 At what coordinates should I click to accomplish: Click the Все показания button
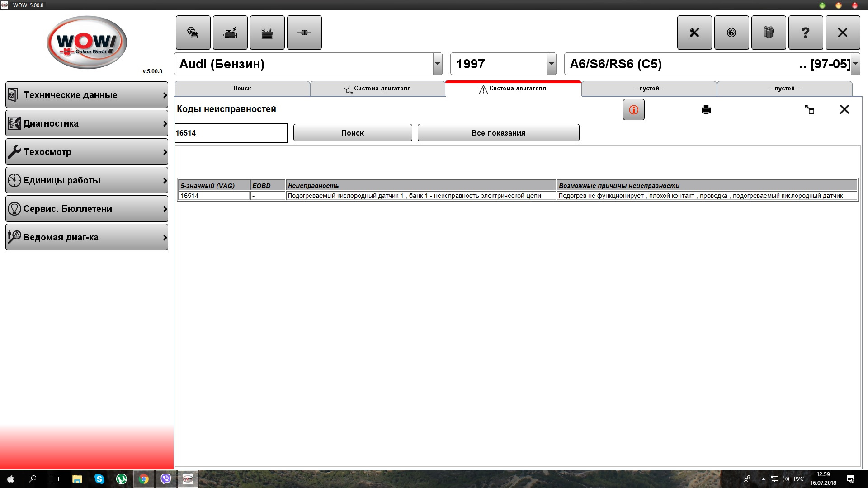point(498,133)
